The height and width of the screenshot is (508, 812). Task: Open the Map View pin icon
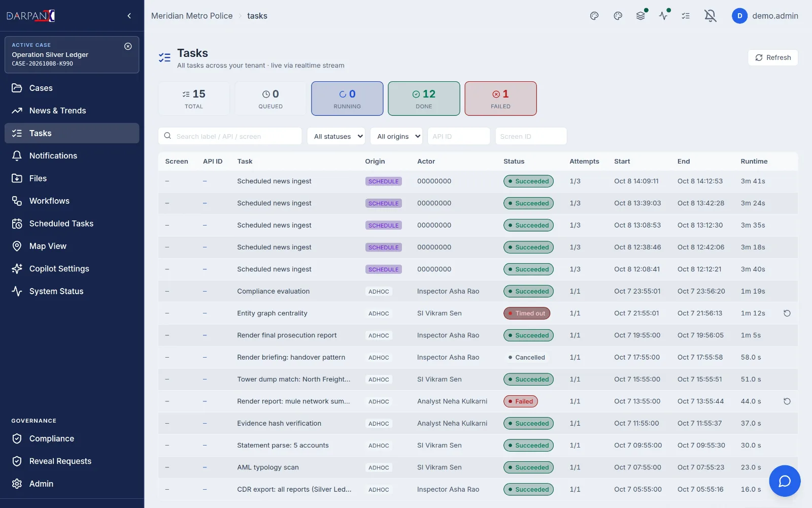pyautogui.click(x=17, y=246)
